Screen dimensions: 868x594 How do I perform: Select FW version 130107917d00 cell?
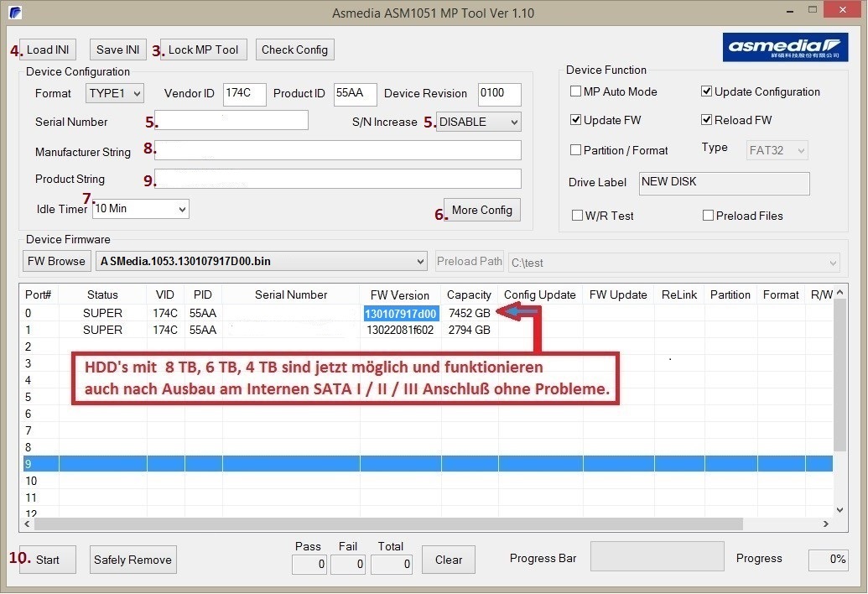pyautogui.click(x=400, y=313)
